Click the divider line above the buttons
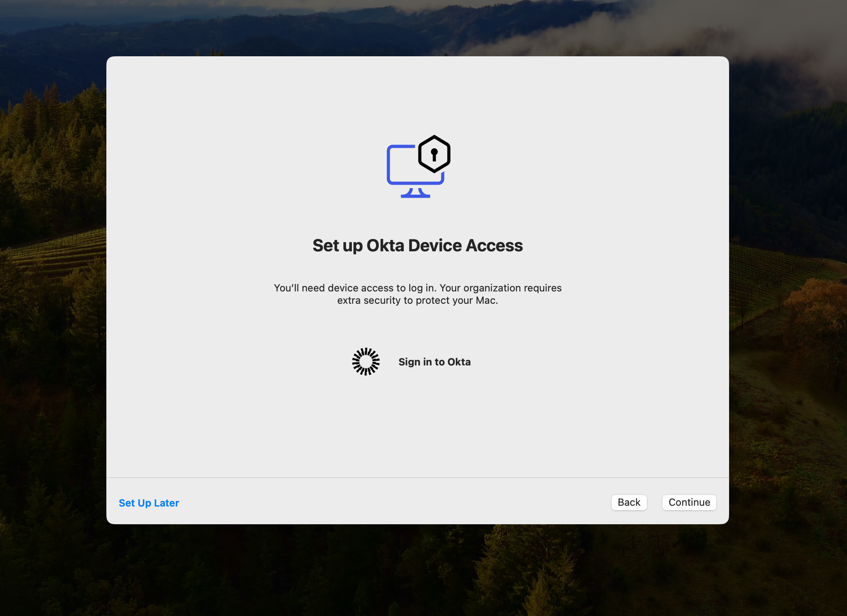The height and width of the screenshot is (616, 847). click(x=417, y=478)
